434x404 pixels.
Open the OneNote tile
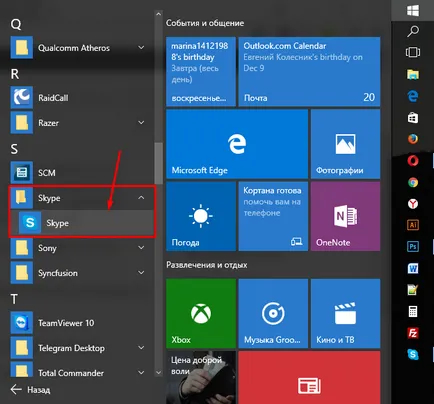[x=345, y=216]
